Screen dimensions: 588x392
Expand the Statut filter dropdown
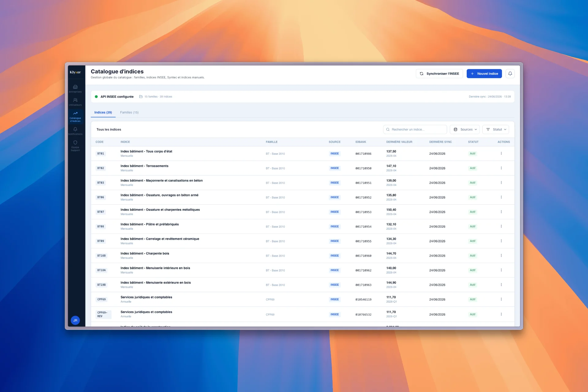point(496,130)
